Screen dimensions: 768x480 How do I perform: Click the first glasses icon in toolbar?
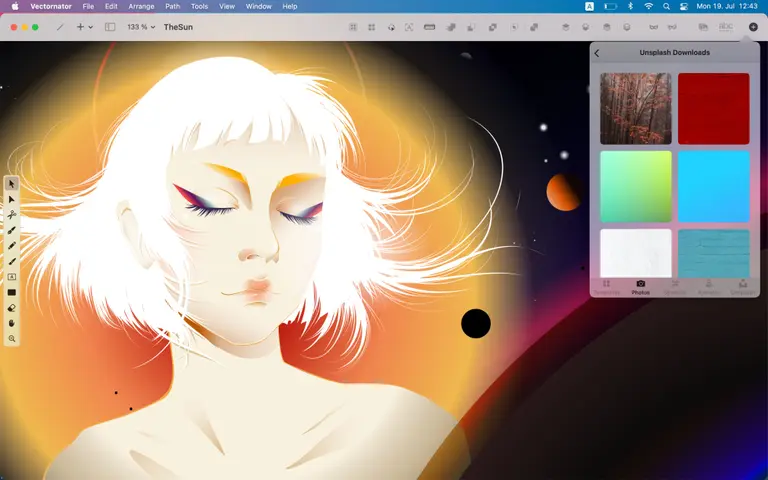coord(654,27)
